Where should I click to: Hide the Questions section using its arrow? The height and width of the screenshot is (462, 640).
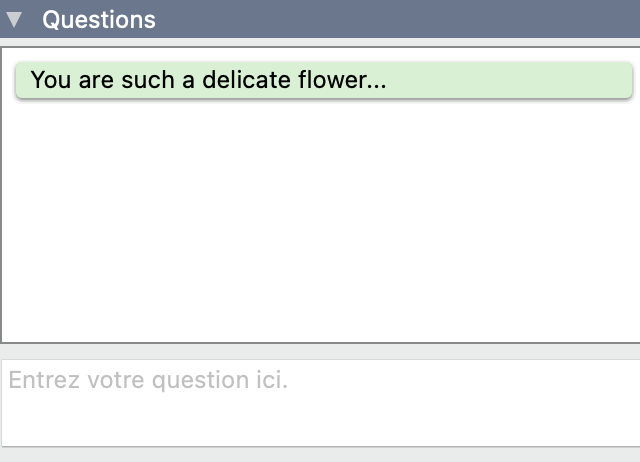[14, 19]
